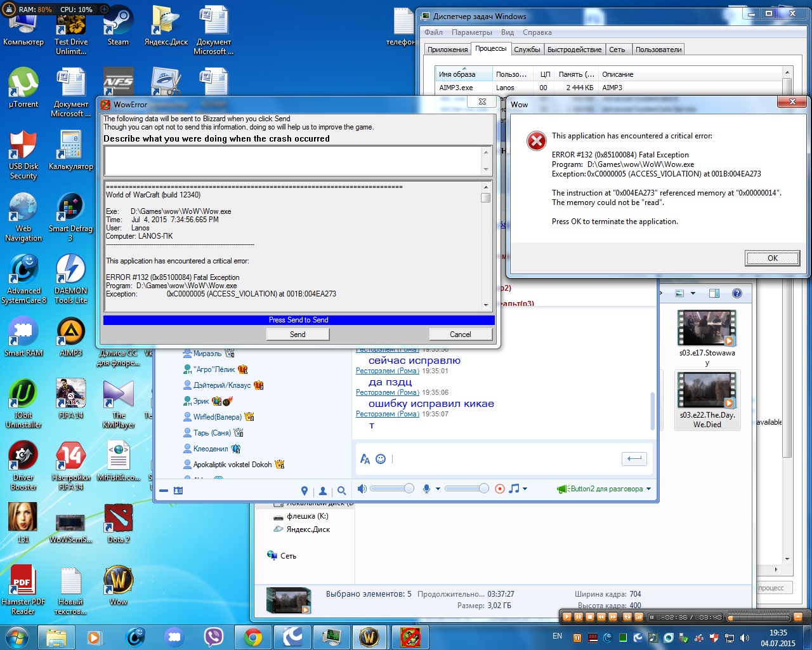
Task: Toggle the Explorer preview pane icon
Action: click(714, 293)
